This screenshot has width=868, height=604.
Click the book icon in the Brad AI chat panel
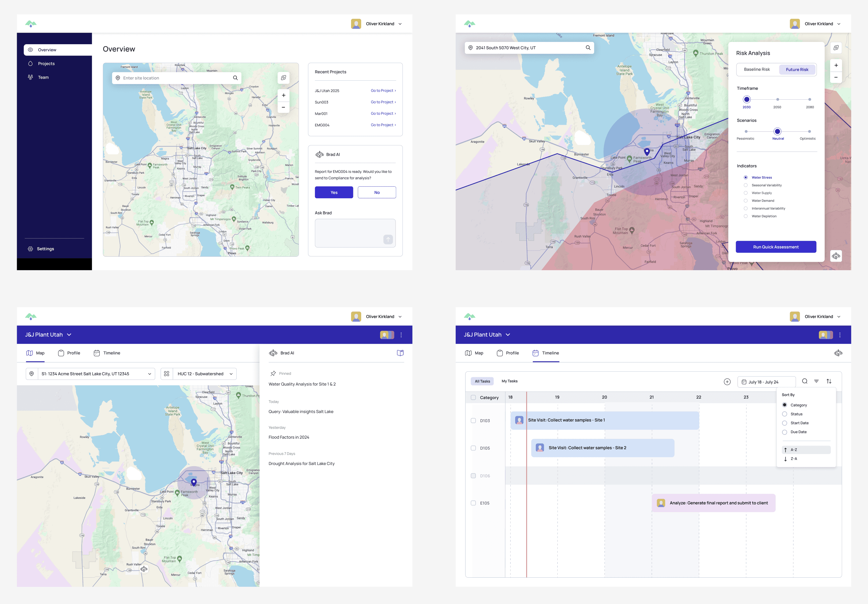pyautogui.click(x=400, y=353)
